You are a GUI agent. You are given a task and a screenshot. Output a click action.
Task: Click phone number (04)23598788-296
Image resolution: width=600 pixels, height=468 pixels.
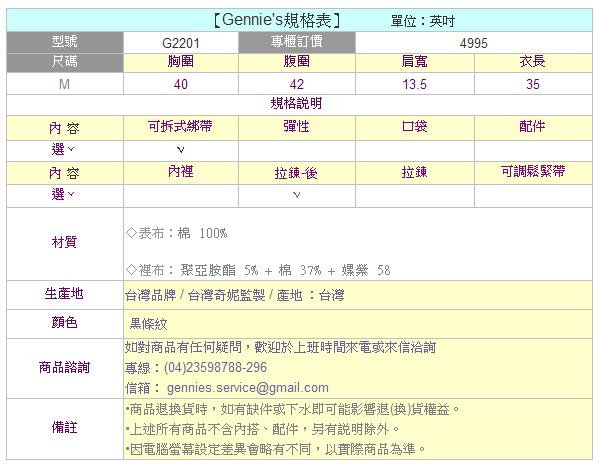(215, 368)
